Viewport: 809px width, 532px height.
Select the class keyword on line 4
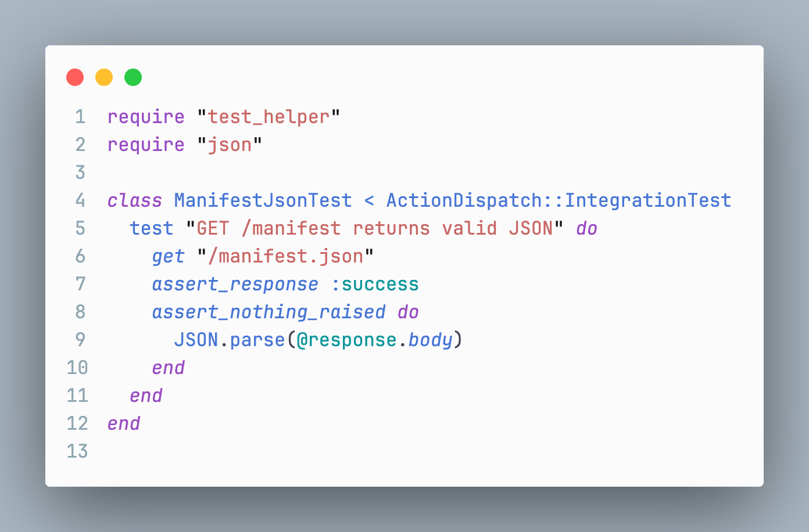click(135, 200)
